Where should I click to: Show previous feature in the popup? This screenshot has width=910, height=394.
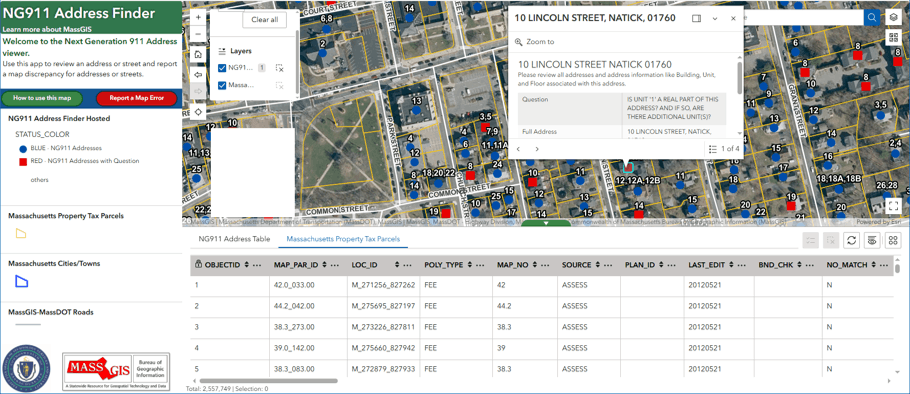pyautogui.click(x=518, y=149)
